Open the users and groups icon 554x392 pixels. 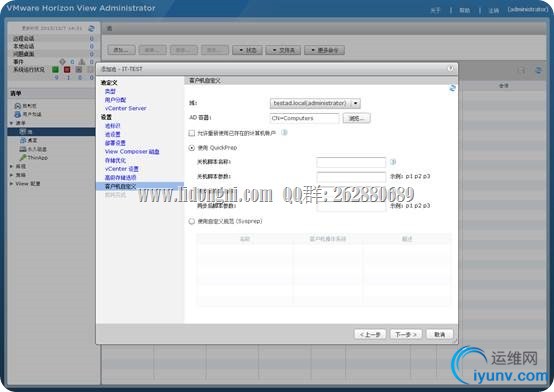[17, 114]
